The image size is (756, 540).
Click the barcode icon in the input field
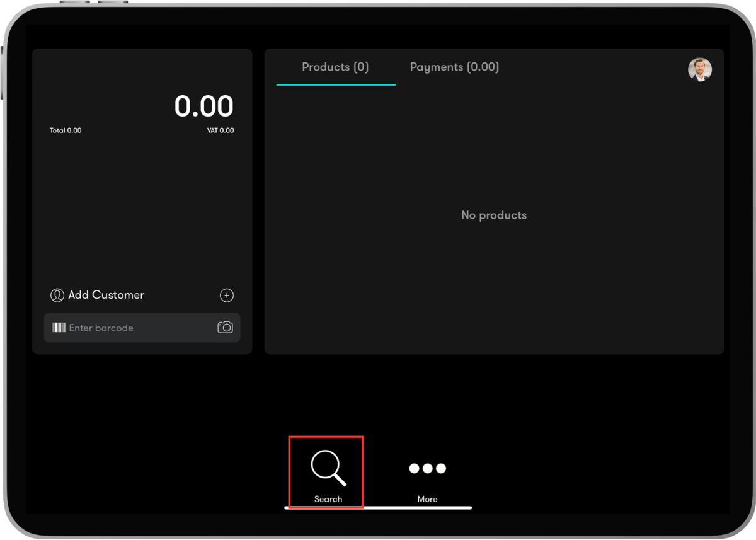tap(59, 328)
